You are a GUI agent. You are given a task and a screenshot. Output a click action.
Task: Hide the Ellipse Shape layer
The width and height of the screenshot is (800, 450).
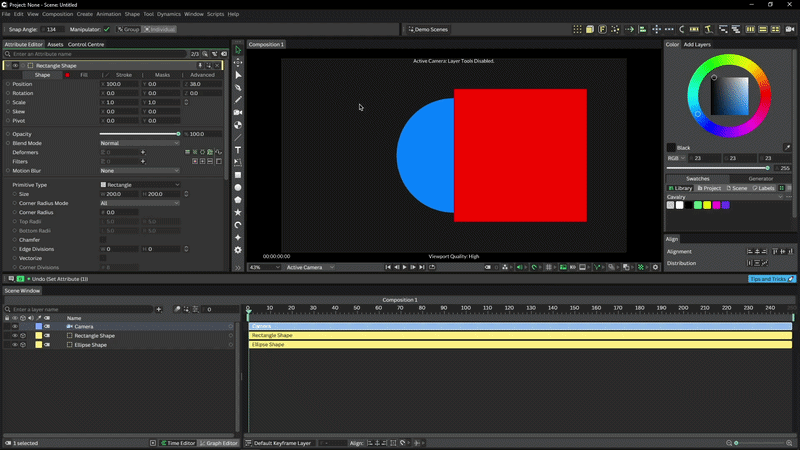pyautogui.click(x=15, y=345)
